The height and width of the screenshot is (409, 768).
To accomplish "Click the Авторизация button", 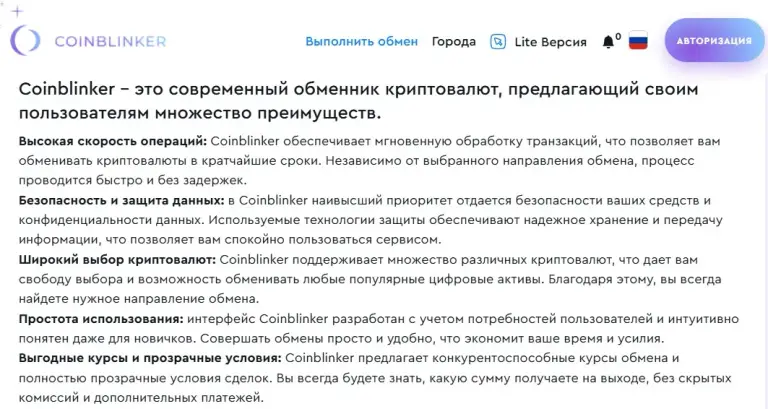I will (714, 41).
